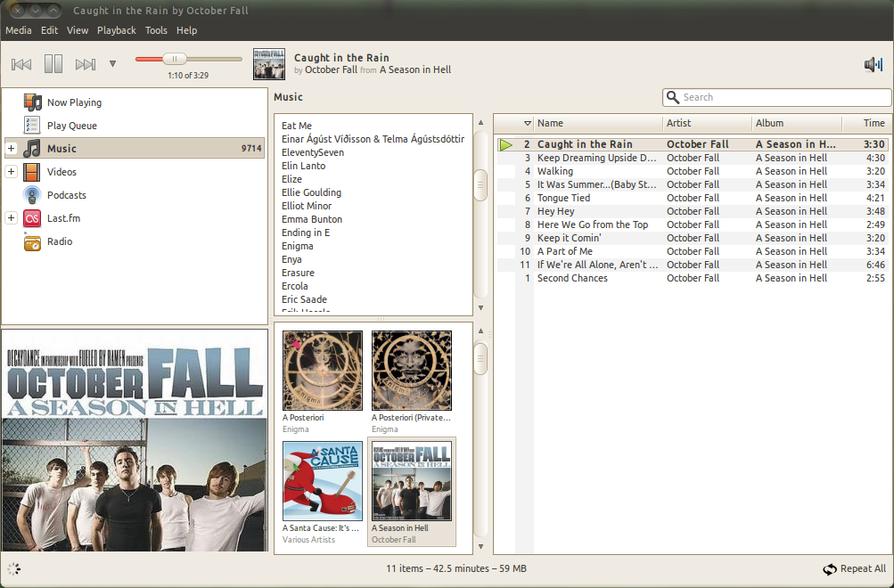Open the Playback menu
894x588 pixels.
pos(116,30)
